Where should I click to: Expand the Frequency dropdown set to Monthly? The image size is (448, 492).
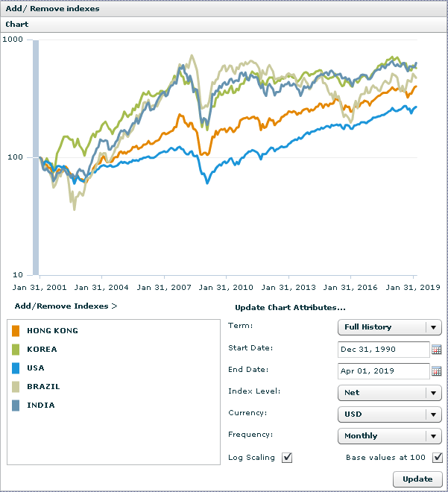pos(388,436)
